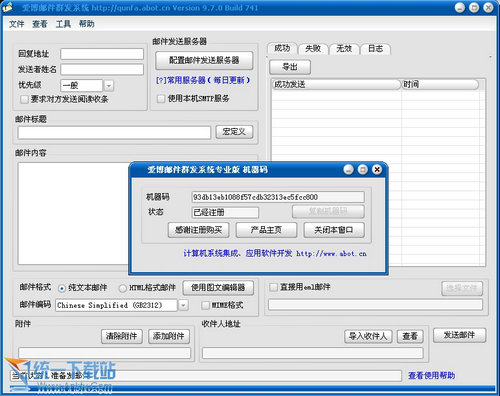Click 关闭本窗口 button in dialog
The image size is (500, 396).
click(x=334, y=230)
